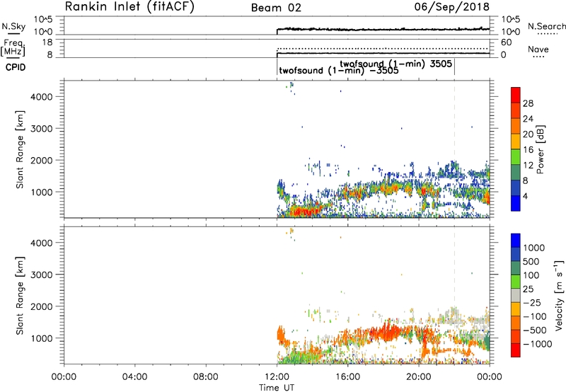
Task: Click '1000' on velocity panel slant range axis
Action: click(42, 338)
